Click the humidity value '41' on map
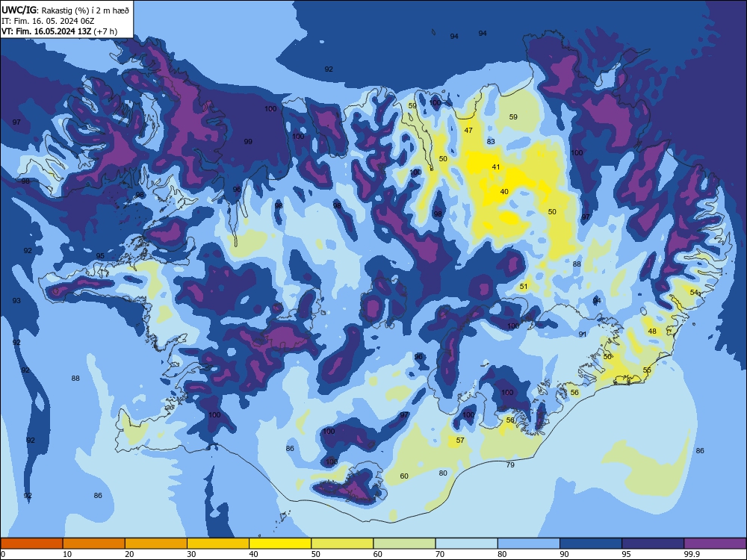Screen dimensions: 747x560 click(496, 167)
